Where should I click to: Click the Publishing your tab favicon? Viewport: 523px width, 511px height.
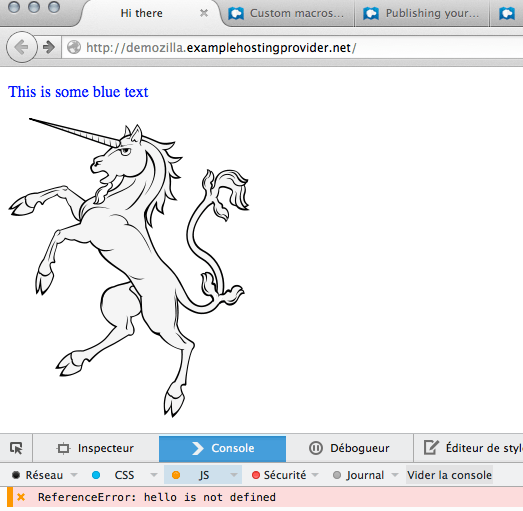[x=371, y=14]
